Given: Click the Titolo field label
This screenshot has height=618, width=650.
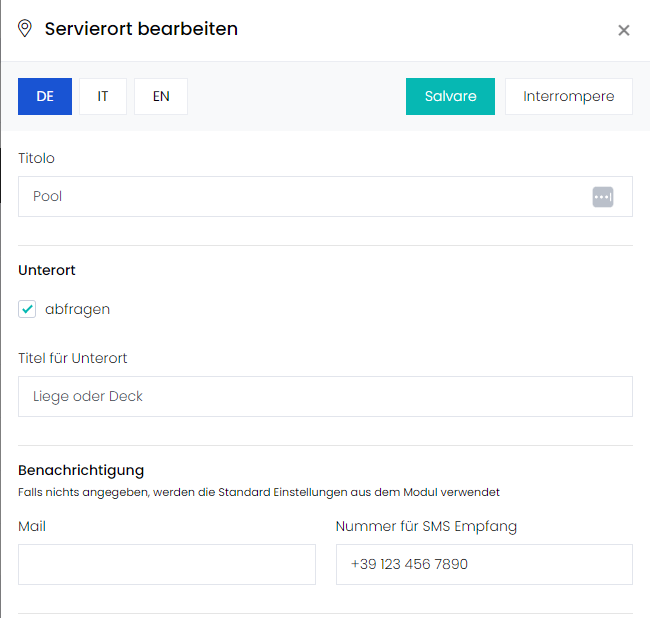Looking at the screenshot, I should point(36,158).
